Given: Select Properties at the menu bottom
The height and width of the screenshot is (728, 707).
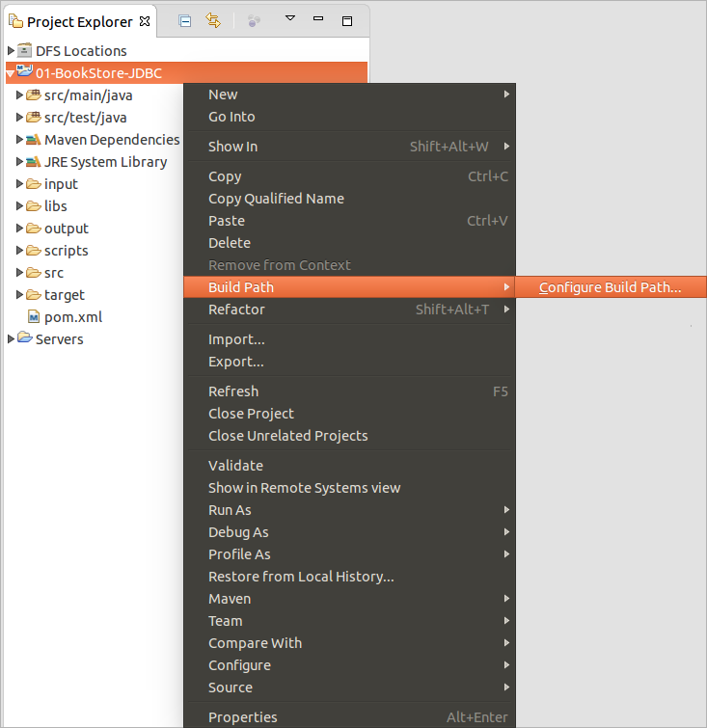Looking at the screenshot, I should click(350, 717).
